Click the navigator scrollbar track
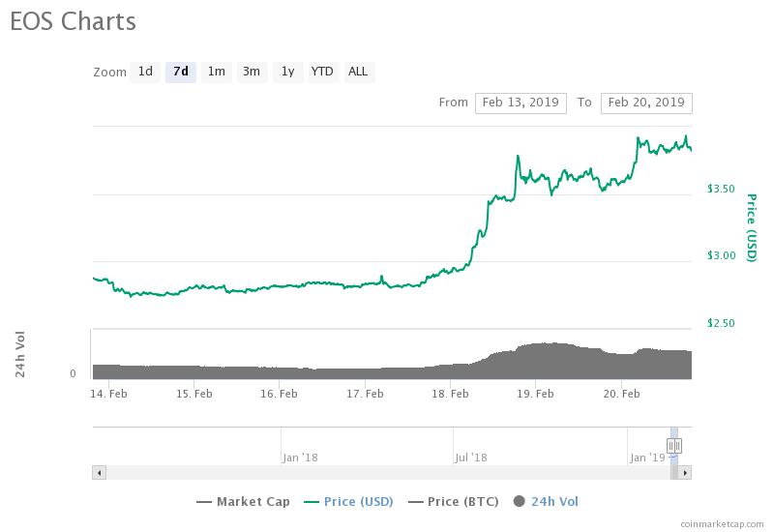Viewport: 774px width, 532px height. click(x=388, y=473)
